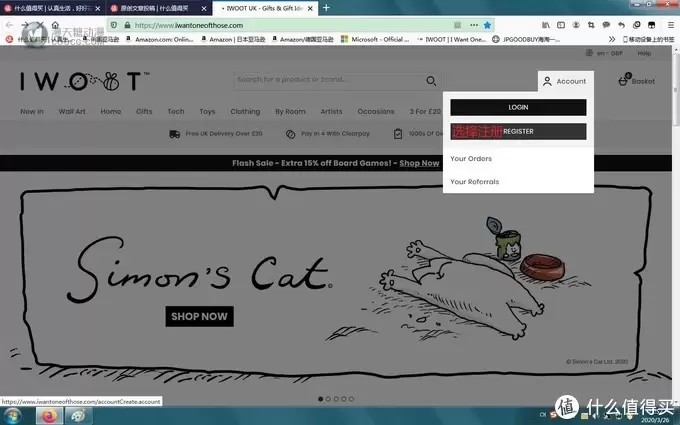The width and height of the screenshot is (680, 425).
Task: Open the Home category menu
Action: point(111,111)
